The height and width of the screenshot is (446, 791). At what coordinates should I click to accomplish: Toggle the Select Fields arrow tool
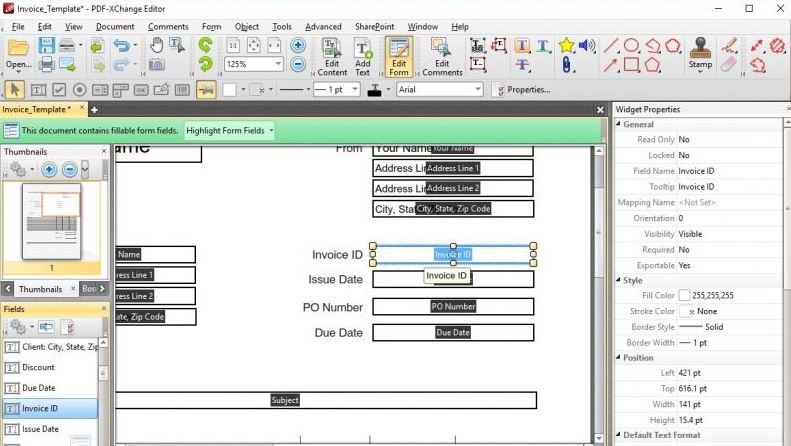15,90
